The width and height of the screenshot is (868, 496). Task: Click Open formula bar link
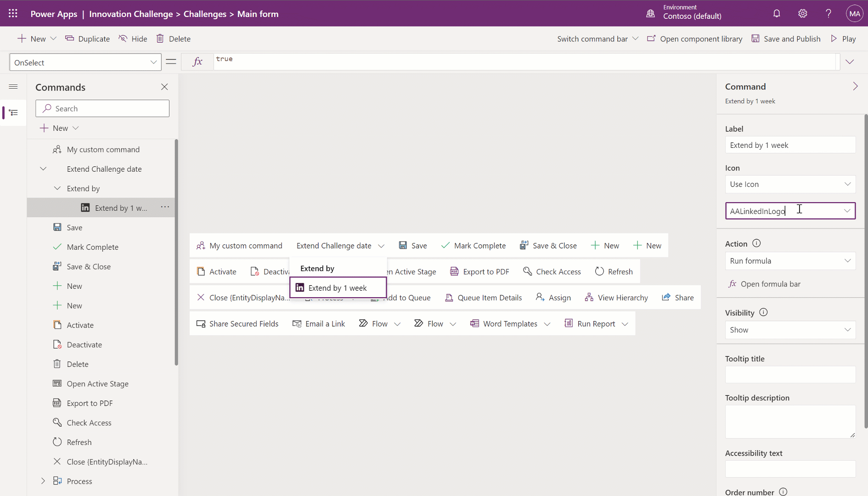coord(770,284)
